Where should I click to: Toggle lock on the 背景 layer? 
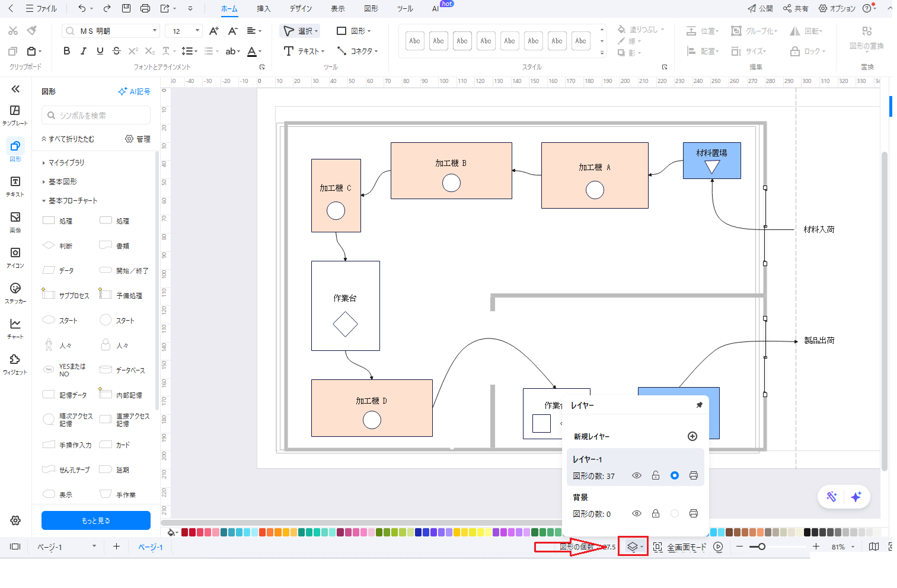coord(656,513)
